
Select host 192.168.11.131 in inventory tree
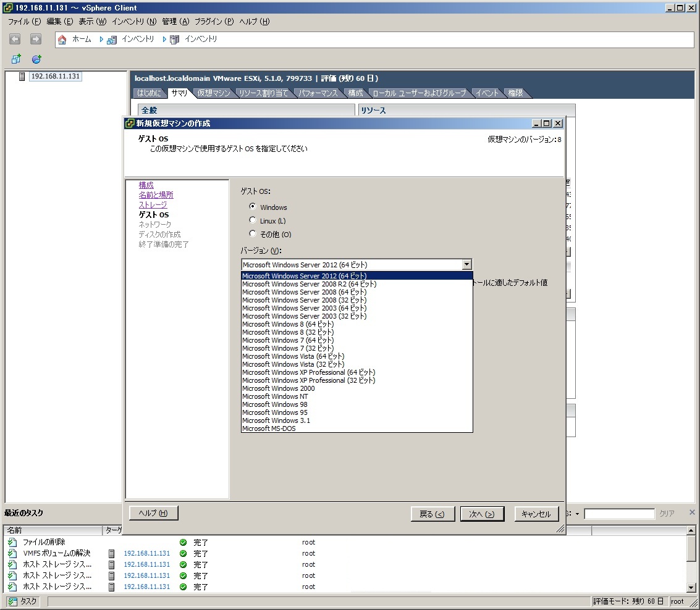coord(55,77)
